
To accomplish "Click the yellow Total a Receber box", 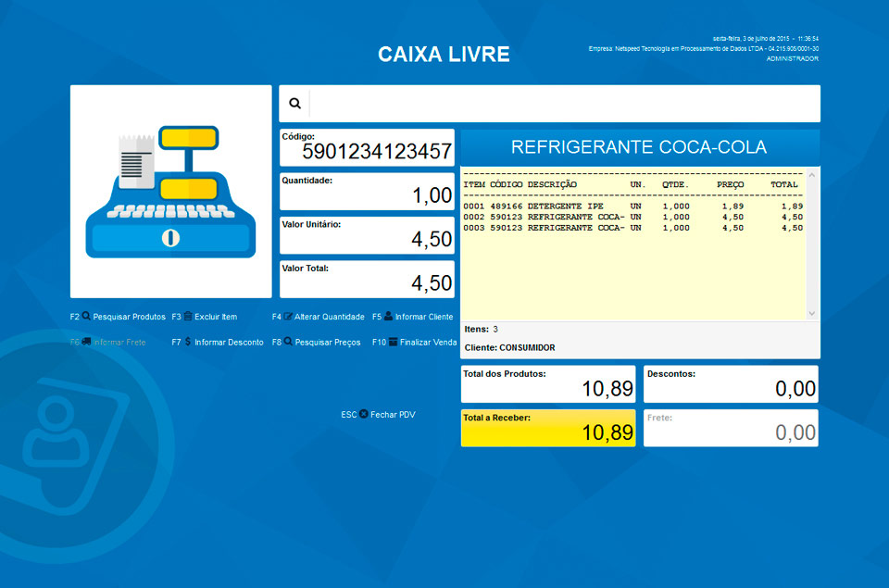I will (x=548, y=428).
